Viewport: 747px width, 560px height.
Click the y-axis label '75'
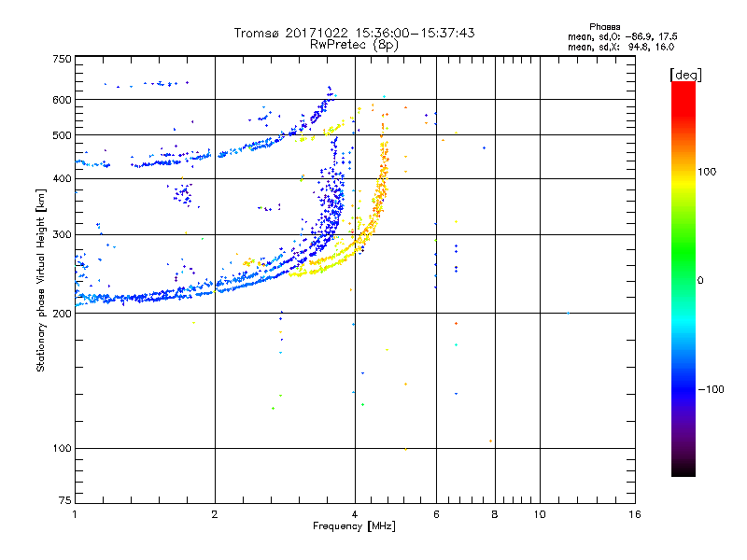tap(65, 500)
